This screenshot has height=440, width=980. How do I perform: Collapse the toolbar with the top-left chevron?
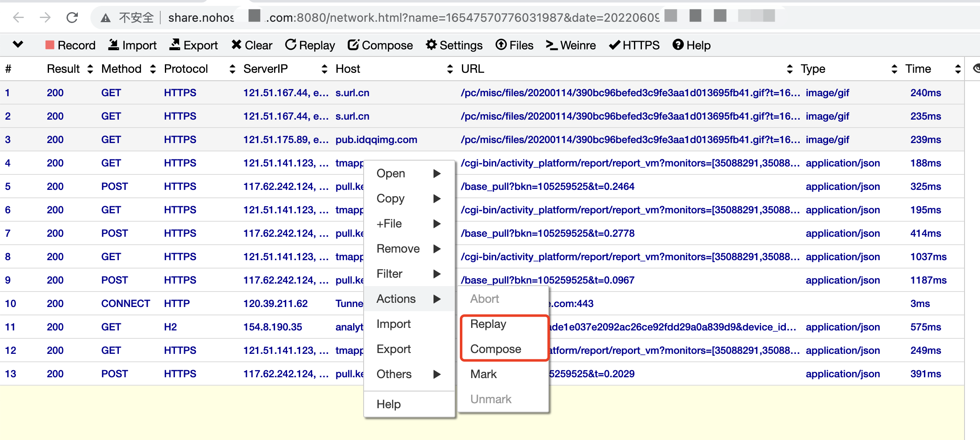point(17,45)
